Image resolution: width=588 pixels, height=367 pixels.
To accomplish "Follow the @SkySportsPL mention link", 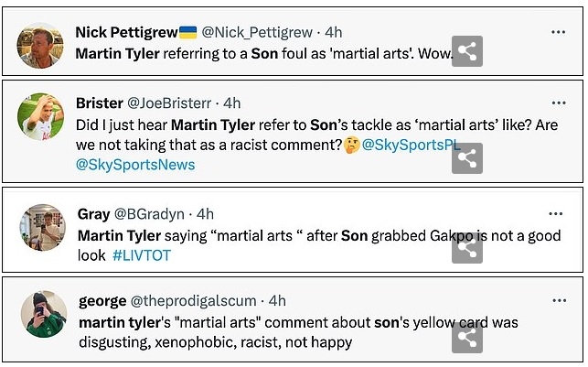I will [x=411, y=146].
